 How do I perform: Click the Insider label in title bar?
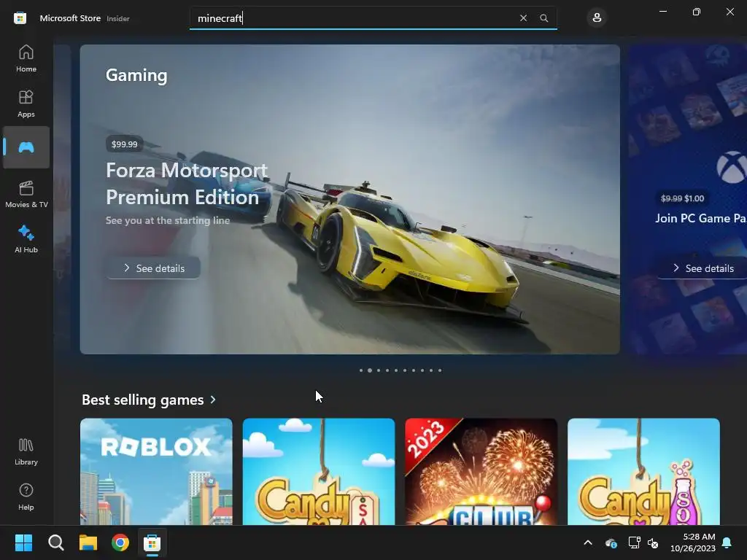[x=118, y=18]
